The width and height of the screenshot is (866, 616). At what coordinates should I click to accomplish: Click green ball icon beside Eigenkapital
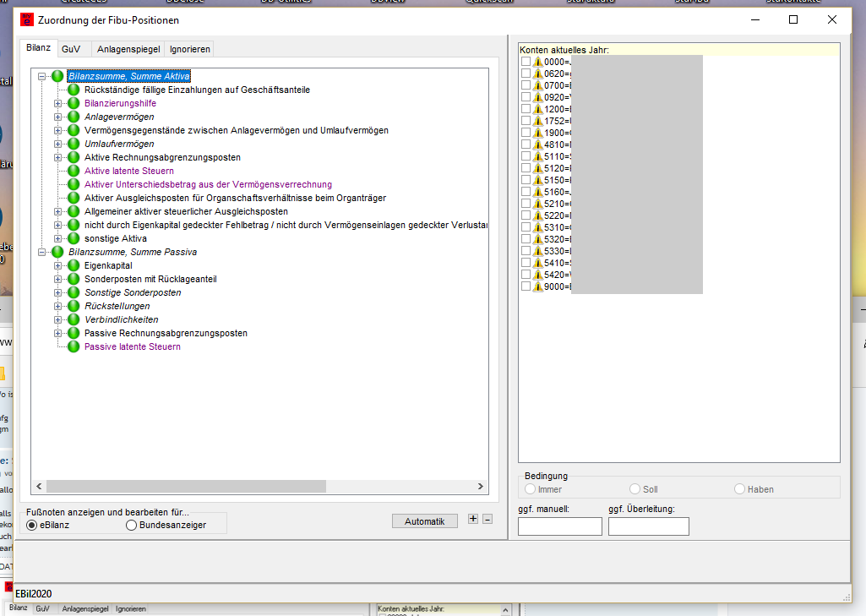[74, 265]
